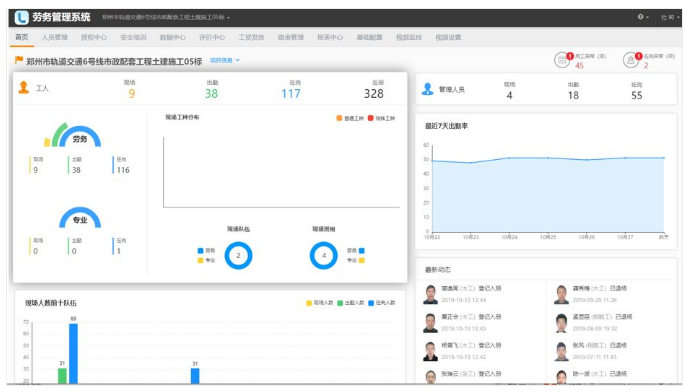Click the 10月24 point on attendance chart
Screen dimensions: 691x392
point(509,158)
